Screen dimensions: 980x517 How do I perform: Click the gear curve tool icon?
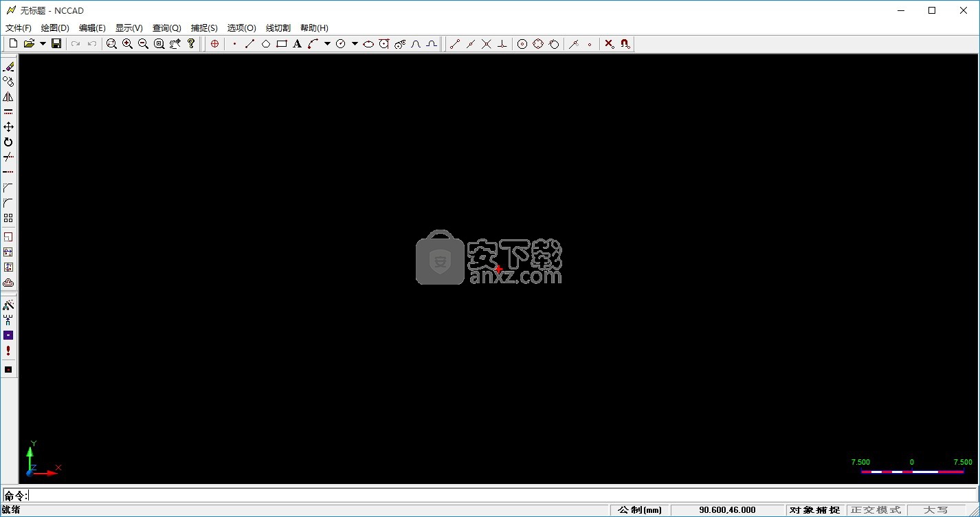coord(400,44)
